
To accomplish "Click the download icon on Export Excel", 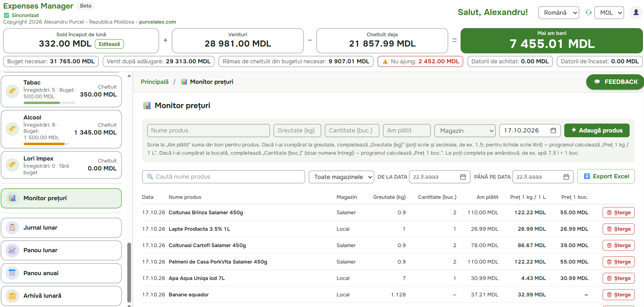I will (587, 176).
